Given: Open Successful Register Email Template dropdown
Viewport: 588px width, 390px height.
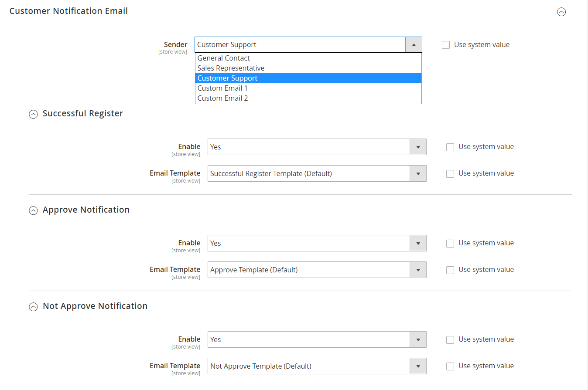Looking at the screenshot, I should pos(317,173).
